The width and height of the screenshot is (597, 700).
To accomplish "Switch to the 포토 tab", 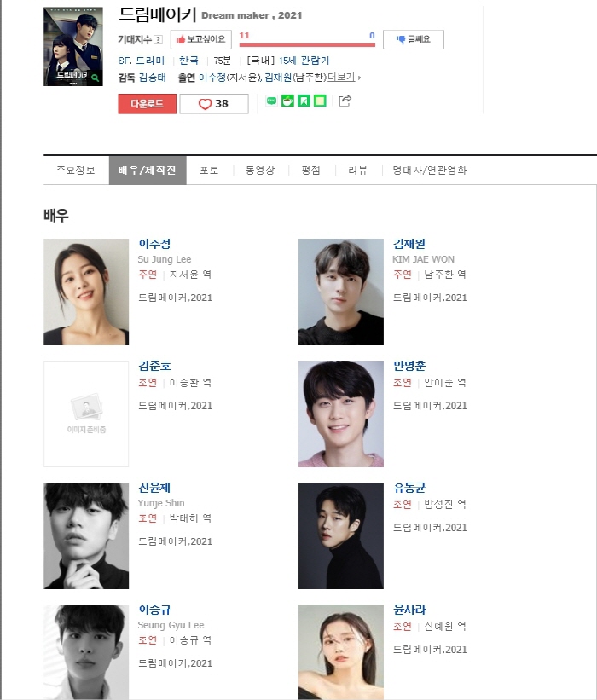I will pyautogui.click(x=209, y=170).
